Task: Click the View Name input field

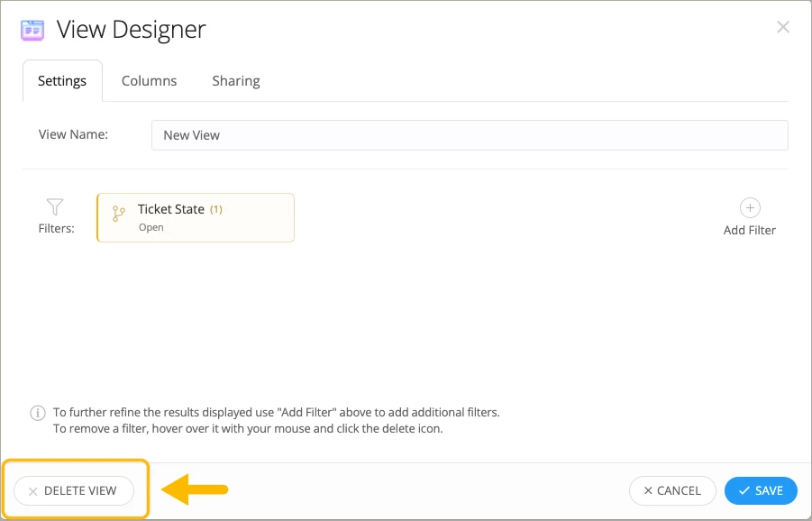Action: point(470,135)
